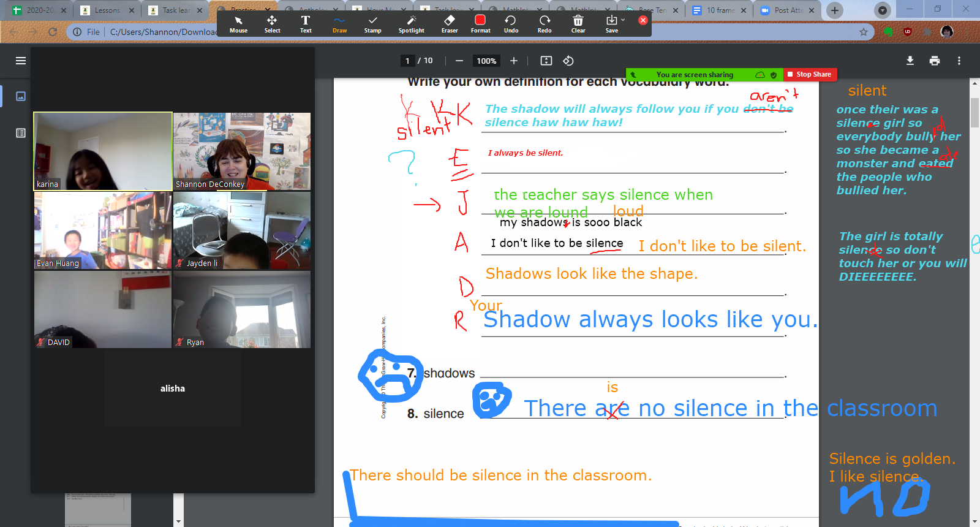Screen dimensions: 980x527
Task: Click the address bar file path
Action: click(163, 32)
